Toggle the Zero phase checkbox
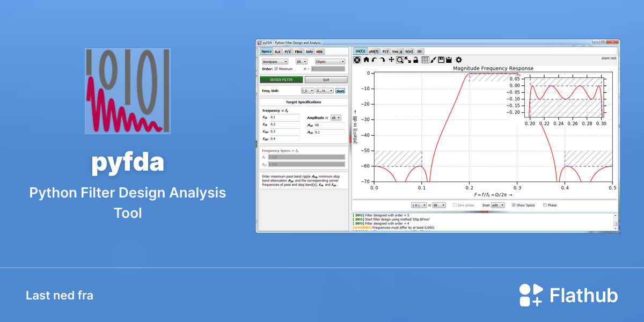The image size is (644, 322). coord(454,205)
